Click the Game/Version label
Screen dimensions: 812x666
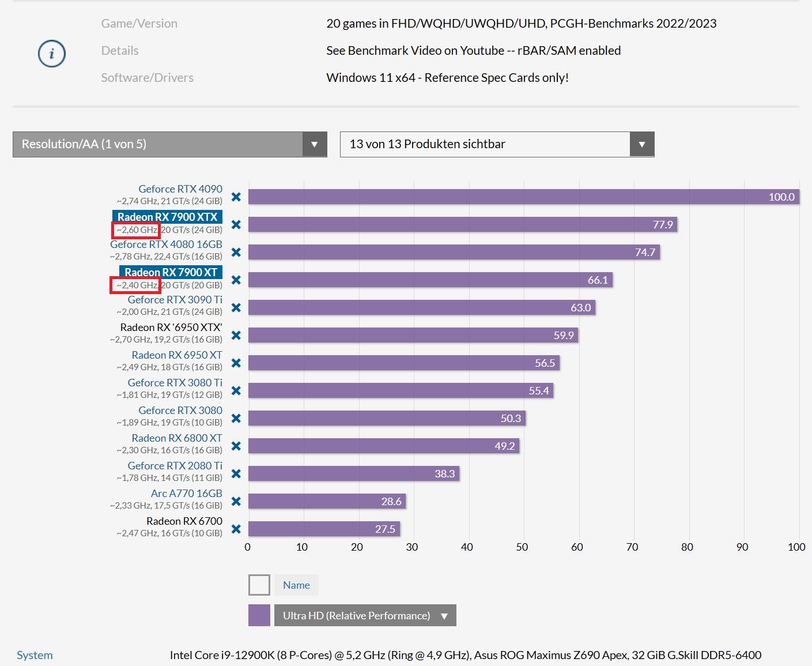coord(139,24)
